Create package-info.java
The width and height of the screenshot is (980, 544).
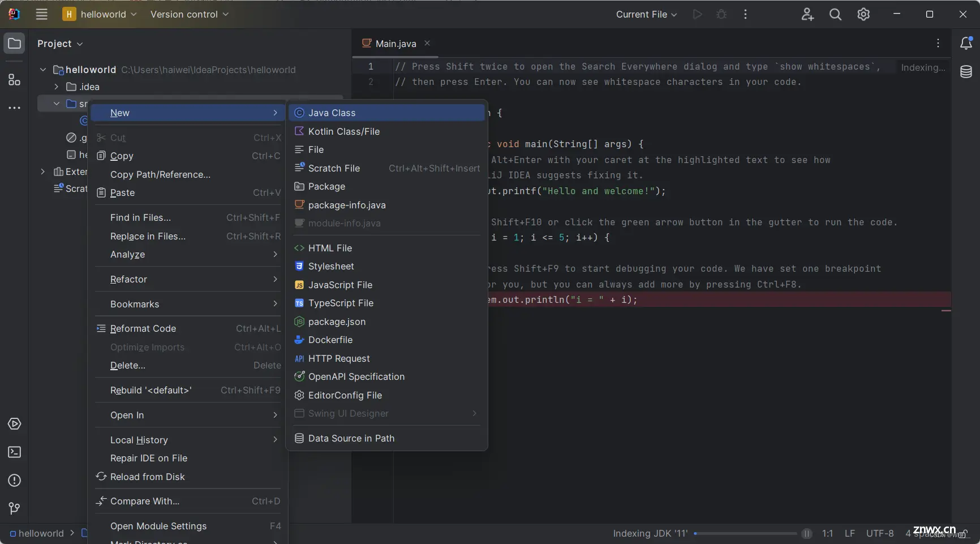click(x=387, y=205)
